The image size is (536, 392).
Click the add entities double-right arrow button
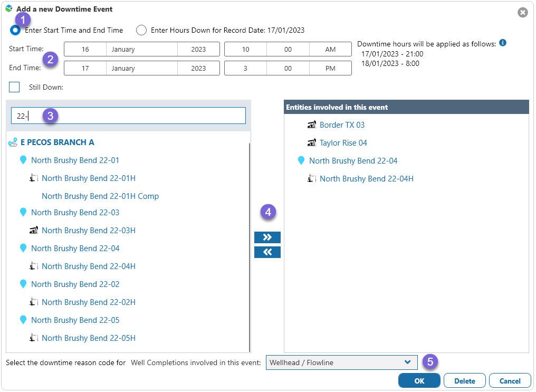267,237
